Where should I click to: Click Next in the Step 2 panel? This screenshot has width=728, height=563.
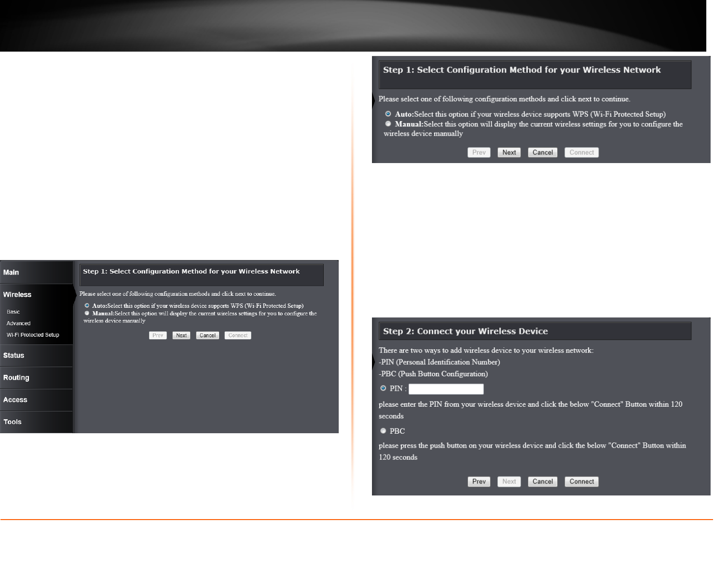click(509, 481)
